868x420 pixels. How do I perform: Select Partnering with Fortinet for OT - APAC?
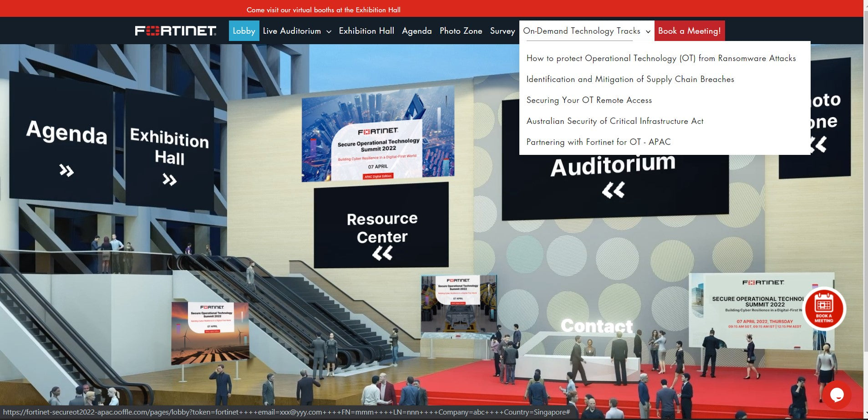point(599,142)
